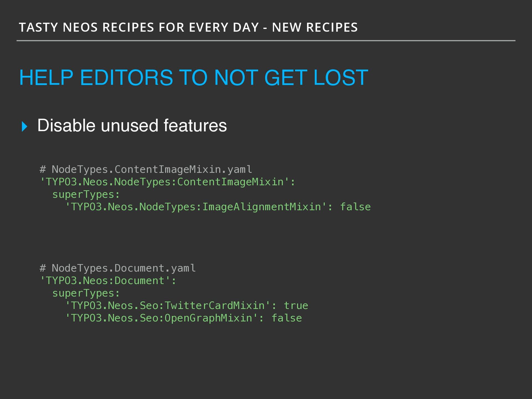The image size is (532, 399).
Task: Click 'superTypes:' under TYPO3.Neos:Document
Action: (x=86, y=293)
